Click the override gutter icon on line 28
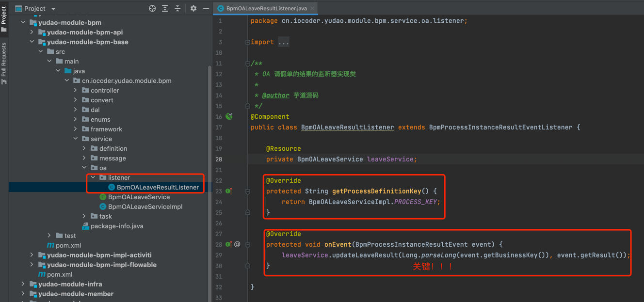 tap(229, 244)
